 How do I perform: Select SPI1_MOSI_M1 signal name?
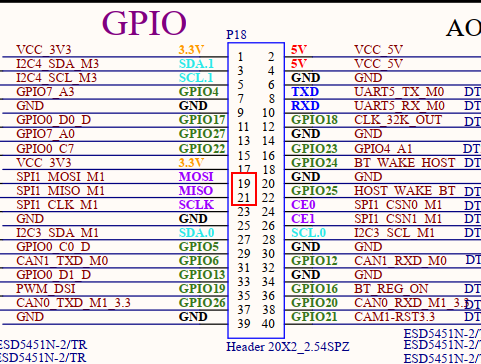(60, 176)
